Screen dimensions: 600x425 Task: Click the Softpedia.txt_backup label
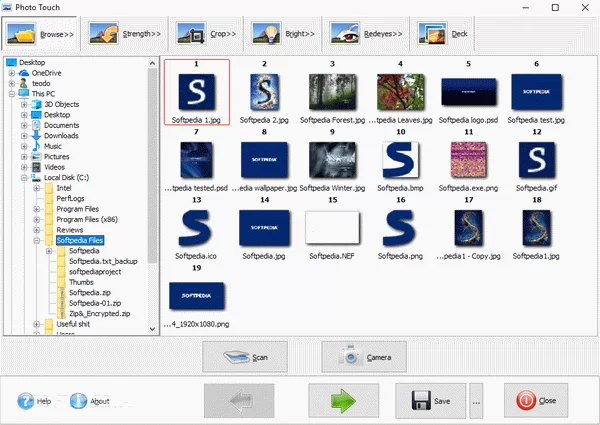pyautogui.click(x=103, y=261)
